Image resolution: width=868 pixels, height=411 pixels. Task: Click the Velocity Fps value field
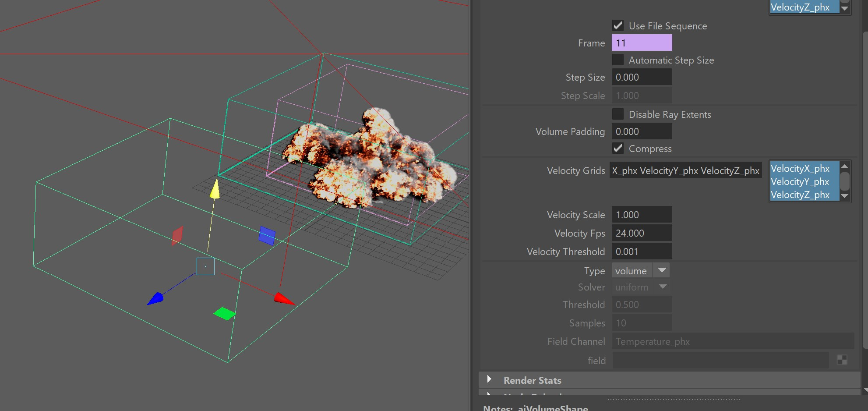pyautogui.click(x=642, y=233)
